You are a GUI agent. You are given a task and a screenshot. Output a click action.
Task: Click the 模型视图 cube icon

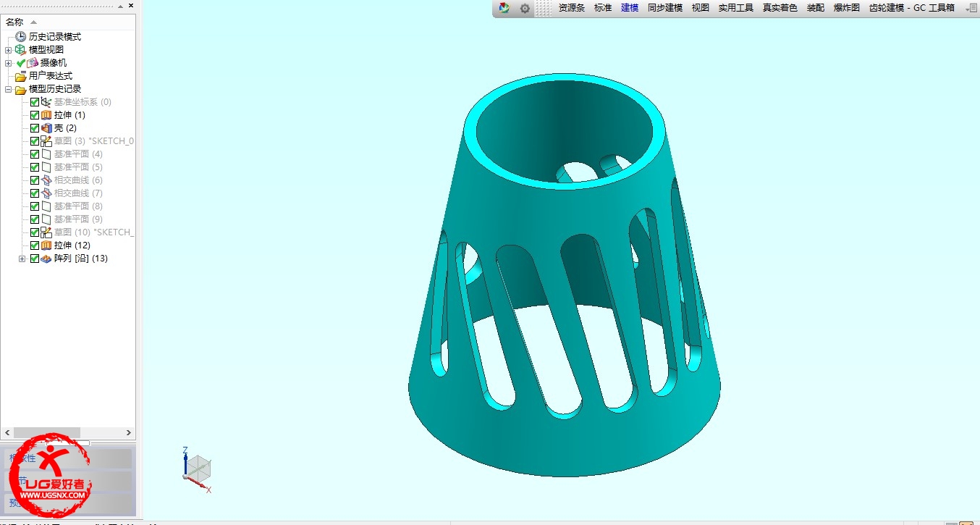click(x=20, y=50)
